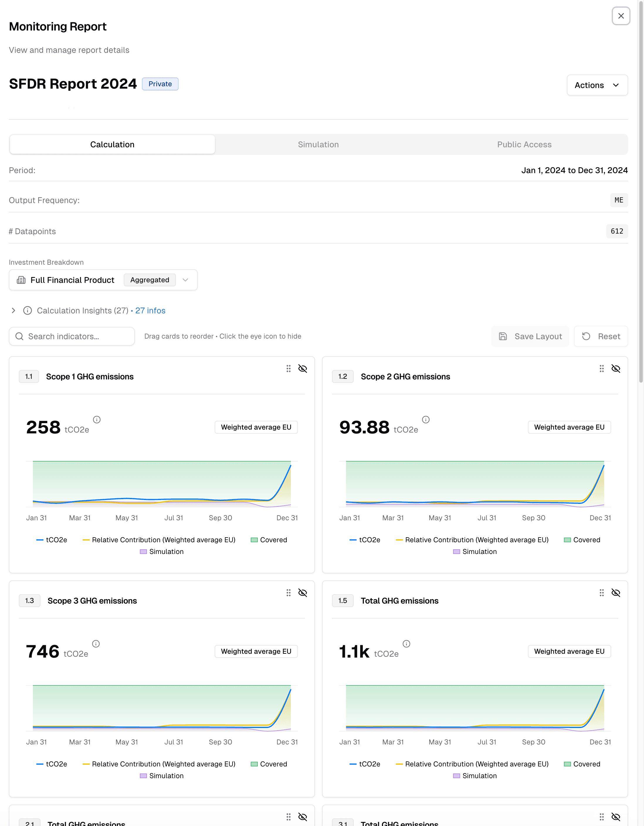This screenshot has width=644, height=826.
Task: Open the Investment Breakdown selector dropdown
Action: tap(185, 280)
